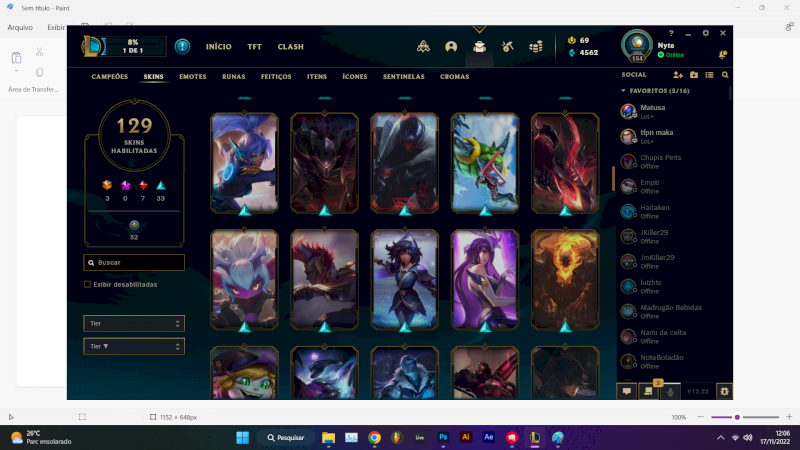Go to Clash in top navigation

click(290, 47)
